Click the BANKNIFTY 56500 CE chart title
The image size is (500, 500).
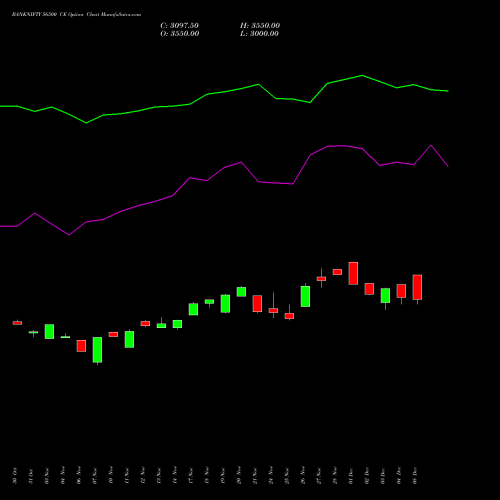click(x=76, y=14)
